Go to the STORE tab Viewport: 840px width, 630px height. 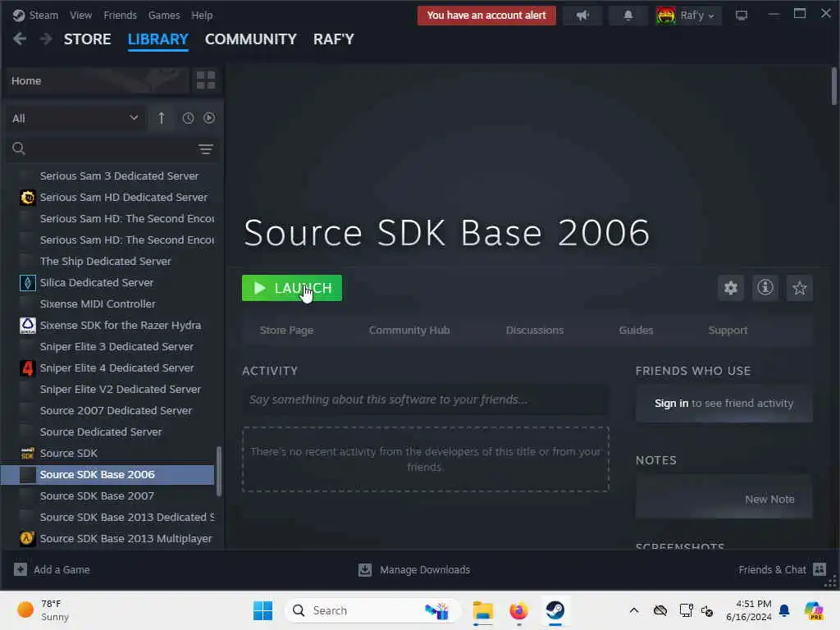coord(87,39)
